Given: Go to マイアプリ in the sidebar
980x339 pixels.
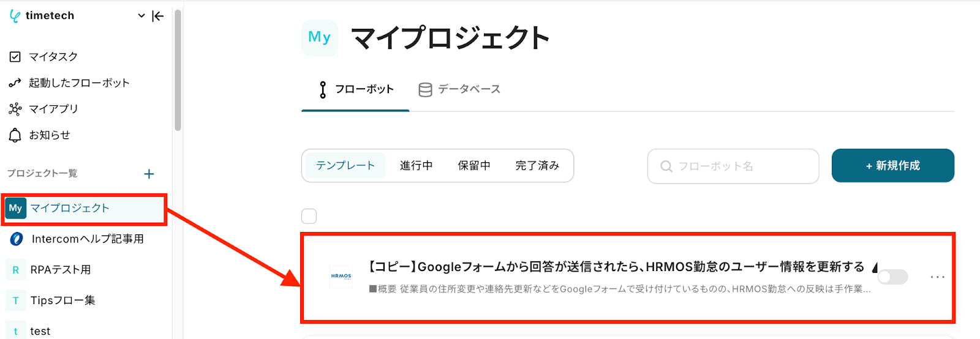Looking at the screenshot, I should [x=53, y=109].
